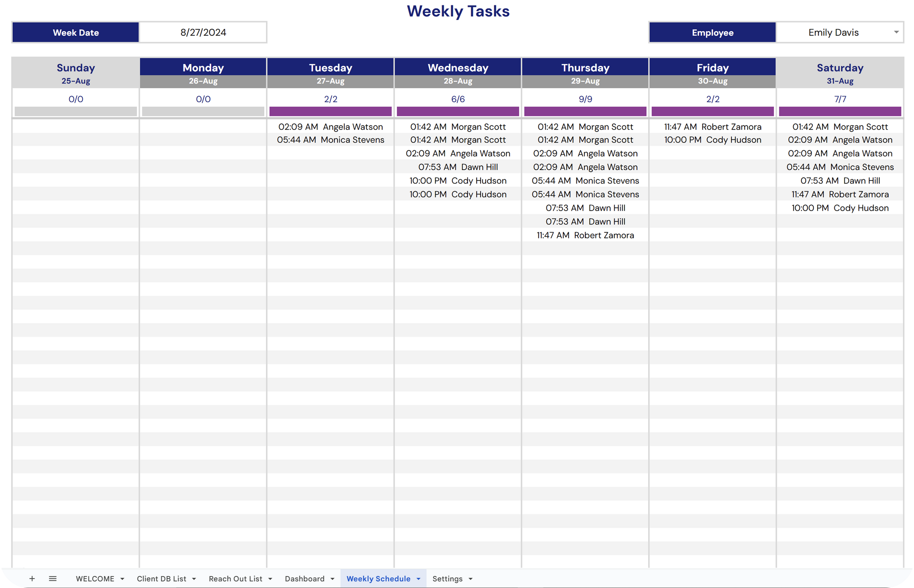Click the Week Date value 8/27/2024
This screenshot has height=588, width=914.
point(203,32)
